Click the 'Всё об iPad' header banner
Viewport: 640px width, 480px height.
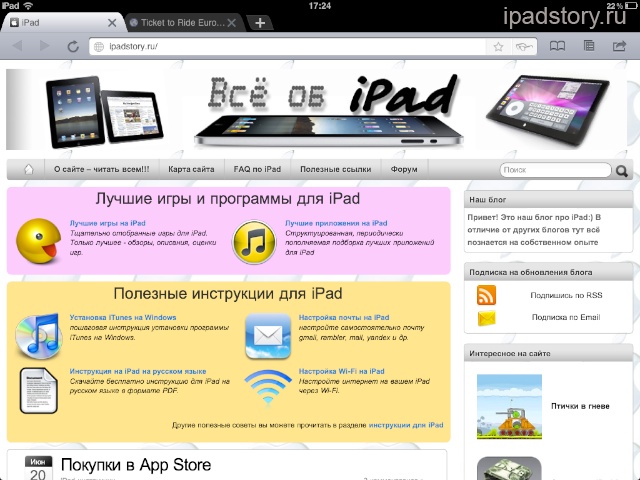point(317,109)
